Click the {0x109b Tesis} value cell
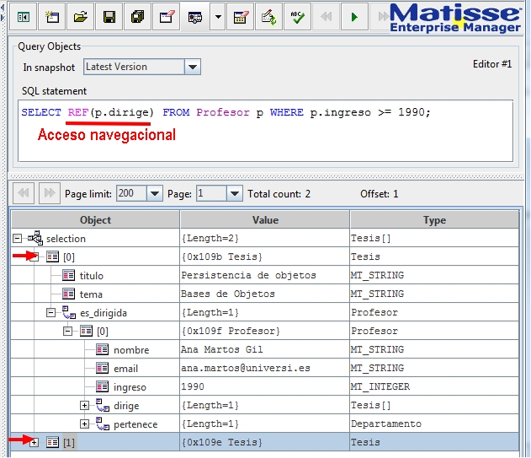This screenshot has width=531, height=458. click(264, 256)
